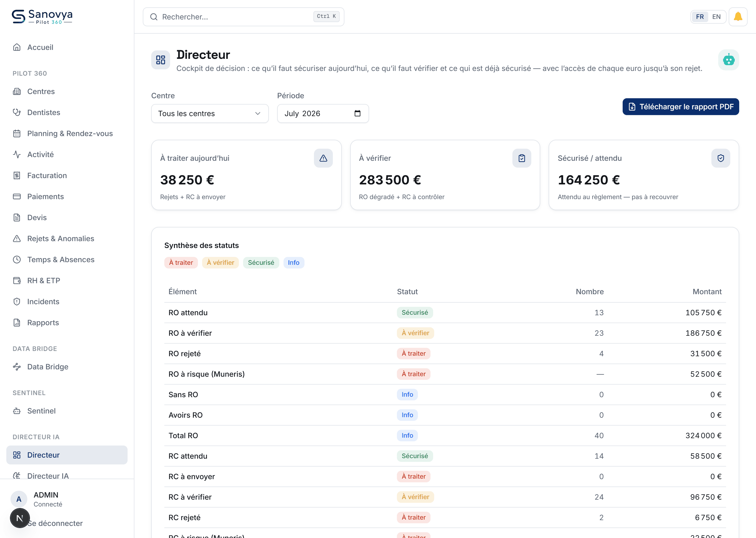Expand the Tous les centres dropdown
This screenshot has height=538, width=756.
(x=210, y=114)
